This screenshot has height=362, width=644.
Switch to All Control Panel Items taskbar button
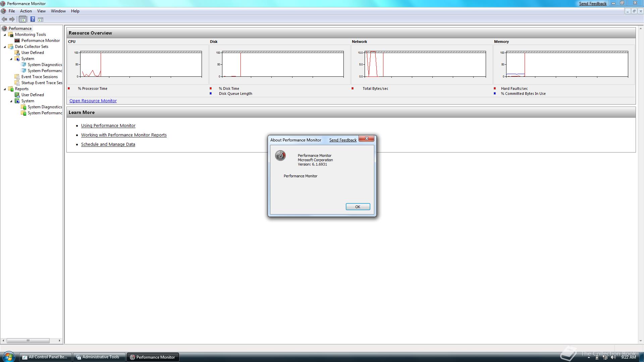45,357
